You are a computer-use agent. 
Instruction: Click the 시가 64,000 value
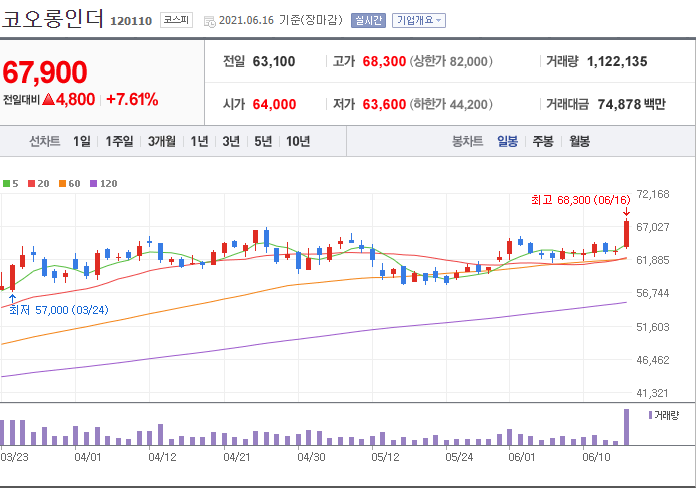click(274, 104)
